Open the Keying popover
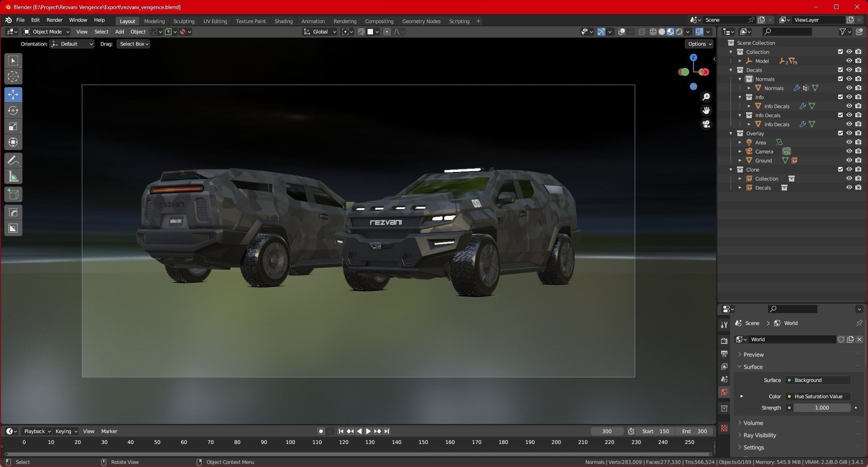 click(66, 431)
